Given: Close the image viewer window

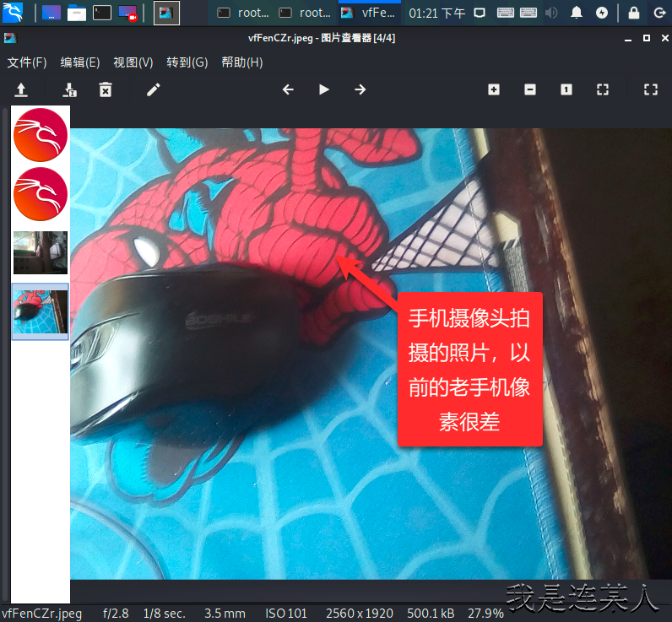Looking at the screenshot, I should tap(664, 38).
